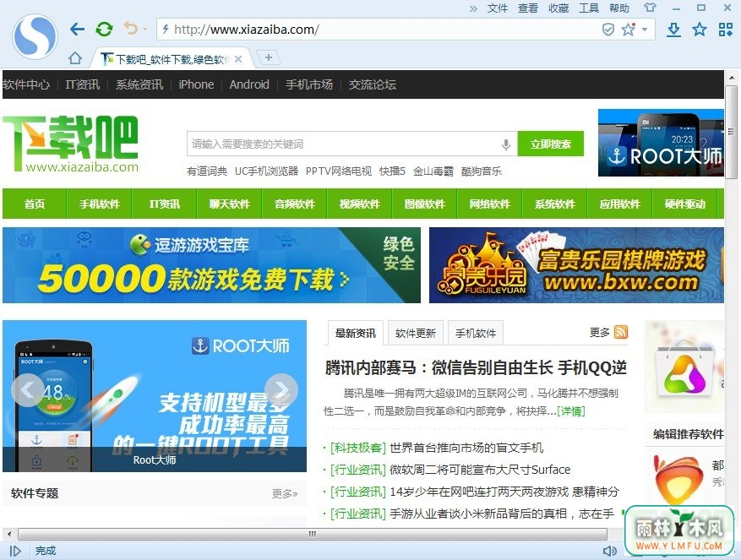
Task: Click the status bar sidebar toggle icon
Action: [x=14, y=551]
